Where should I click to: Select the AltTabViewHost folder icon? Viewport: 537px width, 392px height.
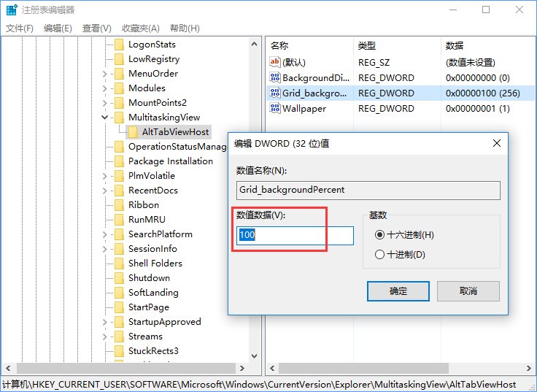point(134,132)
